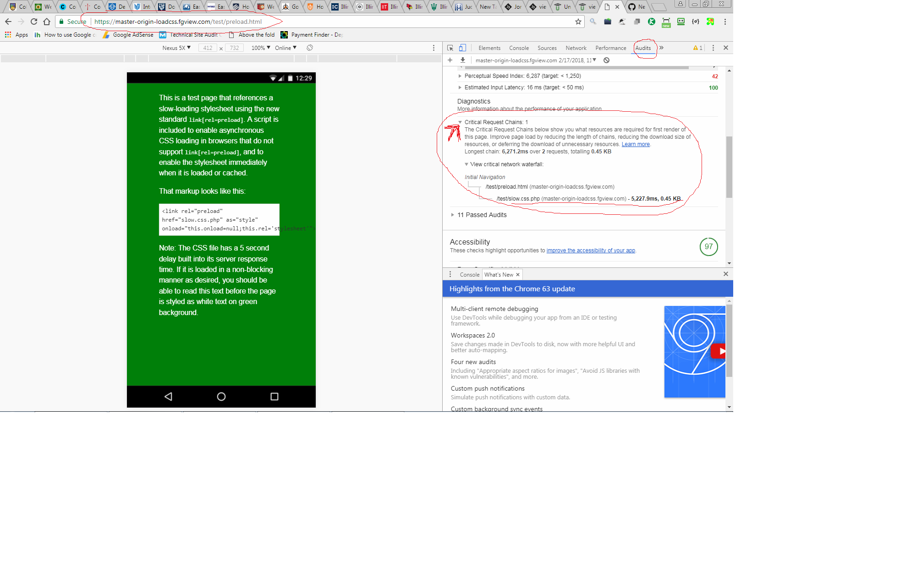Click the perform audit plus icon
The height and width of the screenshot is (588, 900).
click(x=450, y=60)
